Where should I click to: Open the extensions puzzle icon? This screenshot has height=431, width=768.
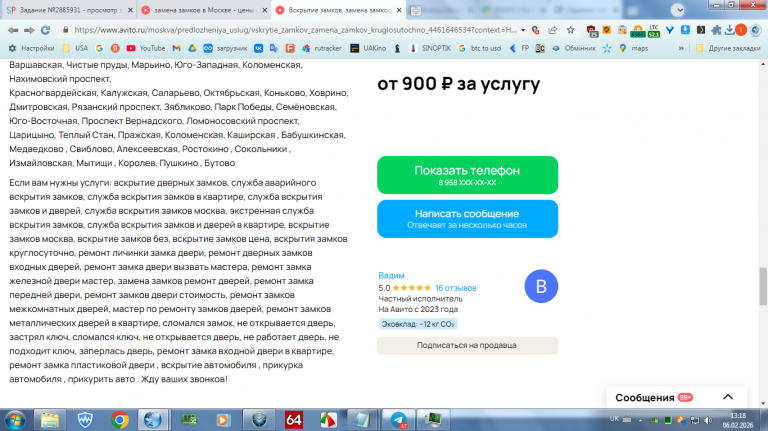point(716,30)
